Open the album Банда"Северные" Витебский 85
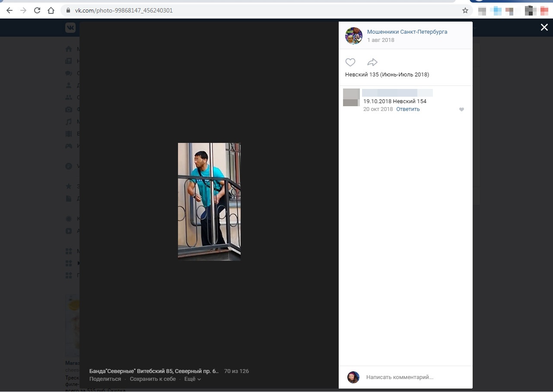The height and width of the screenshot is (392, 553). tap(154, 371)
